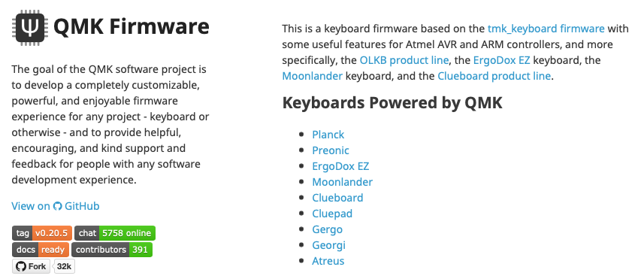Viewport: 644px width, 279px height.
Task: Visit the Clueboard product line link
Action: click(494, 76)
